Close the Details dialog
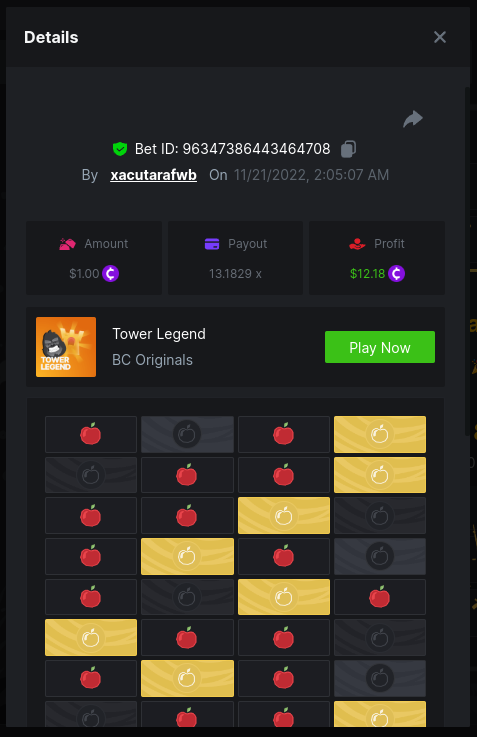Screen dimensions: 477x737 [x=439, y=37]
